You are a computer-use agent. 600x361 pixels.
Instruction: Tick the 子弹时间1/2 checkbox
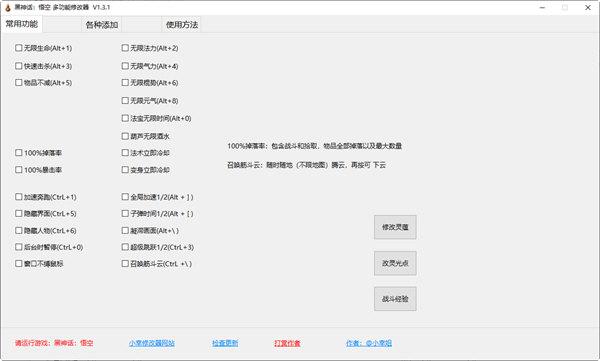125,213
